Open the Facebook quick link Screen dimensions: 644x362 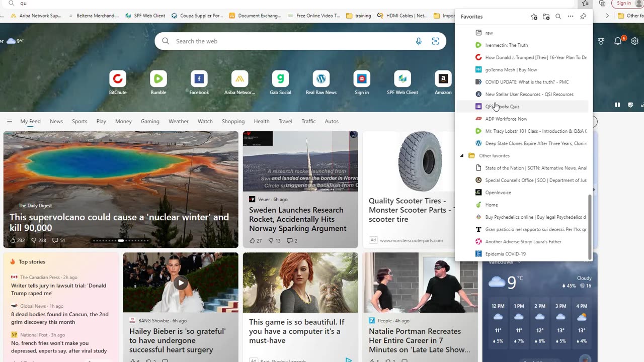click(x=199, y=82)
